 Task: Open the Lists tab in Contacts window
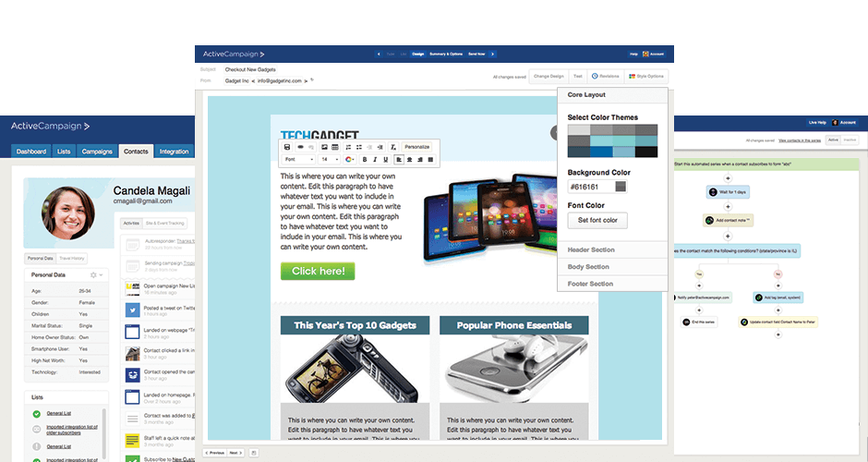[x=64, y=152]
